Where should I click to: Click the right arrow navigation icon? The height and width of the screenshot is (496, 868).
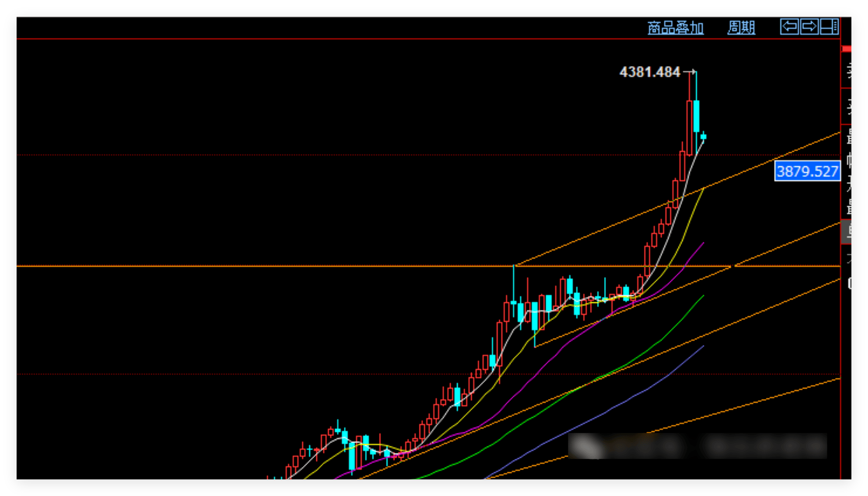pos(809,27)
